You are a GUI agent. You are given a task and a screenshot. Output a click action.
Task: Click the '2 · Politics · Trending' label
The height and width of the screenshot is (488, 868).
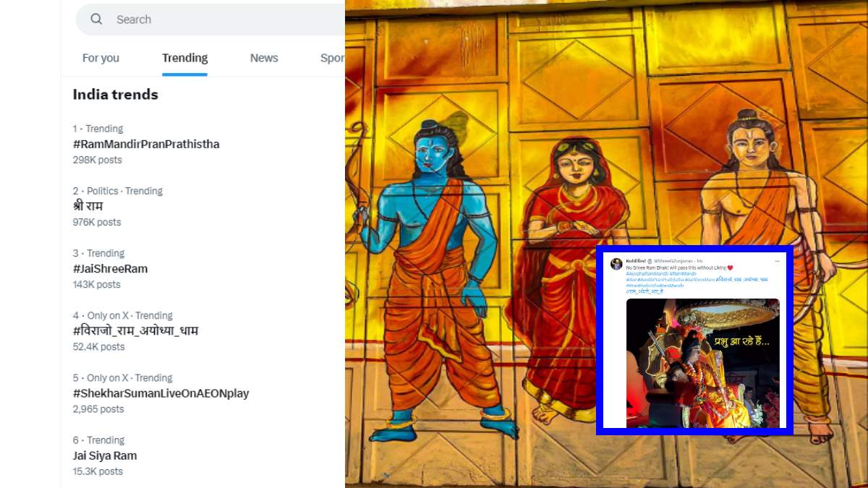(x=118, y=191)
